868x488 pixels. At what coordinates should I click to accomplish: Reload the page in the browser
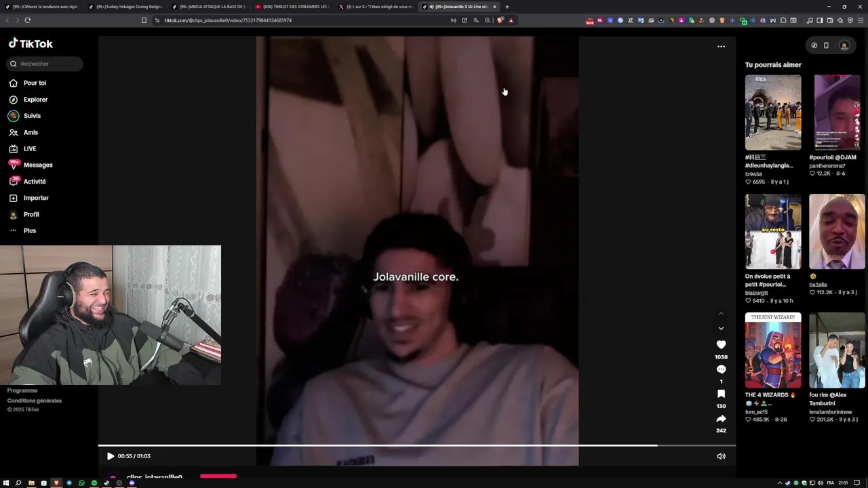pos(28,20)
